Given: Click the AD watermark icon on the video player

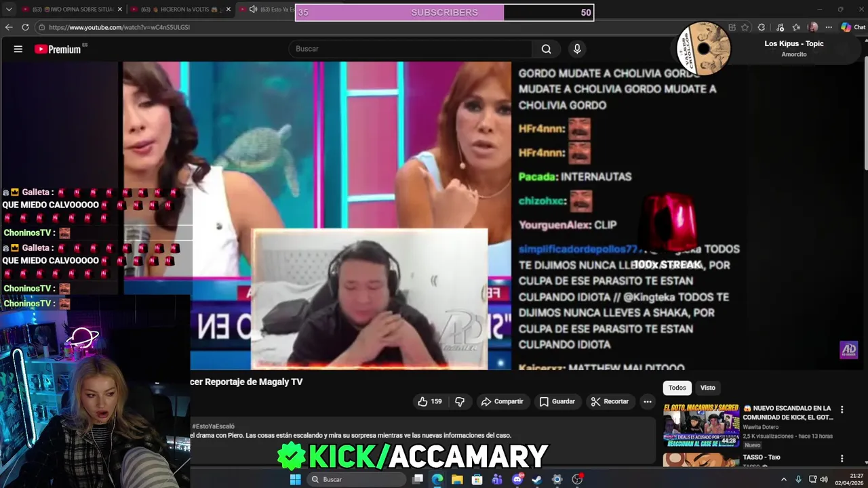Looking at the screenshot, I should (848, 350).
